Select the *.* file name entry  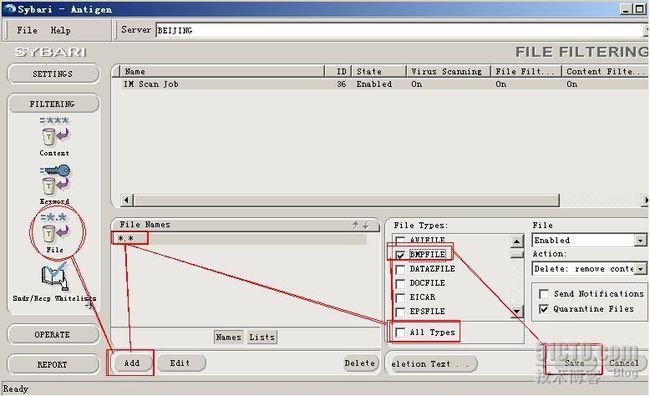tap(240, 238)
